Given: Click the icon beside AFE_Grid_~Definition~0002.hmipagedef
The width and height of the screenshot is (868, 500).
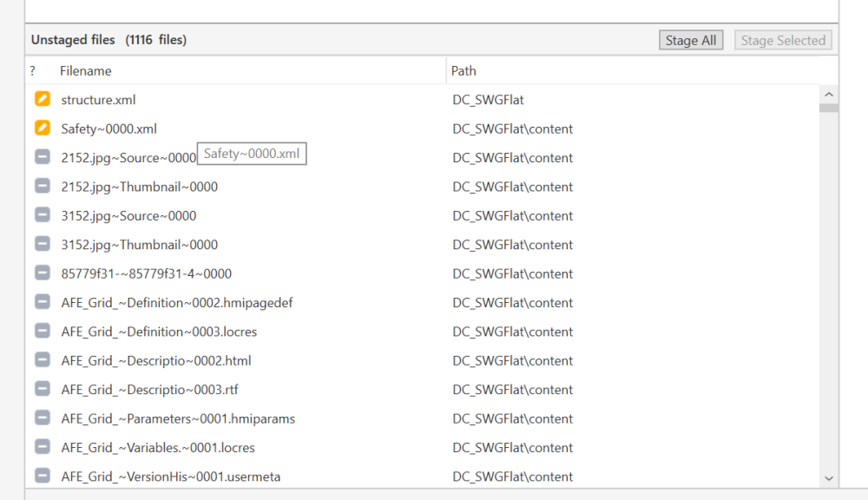Looking at the screenshot, I should pyautogui.click(x=43, y=302).
